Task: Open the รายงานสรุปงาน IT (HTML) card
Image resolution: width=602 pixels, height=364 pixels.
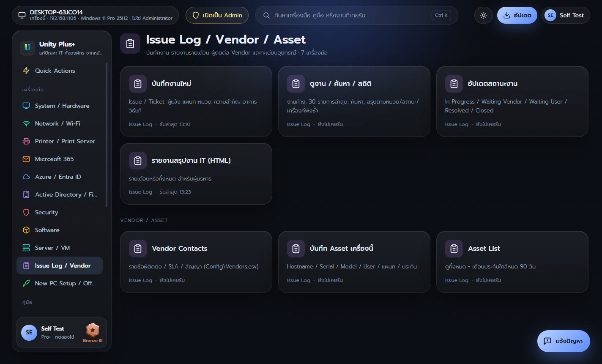Action: (196, 174)
